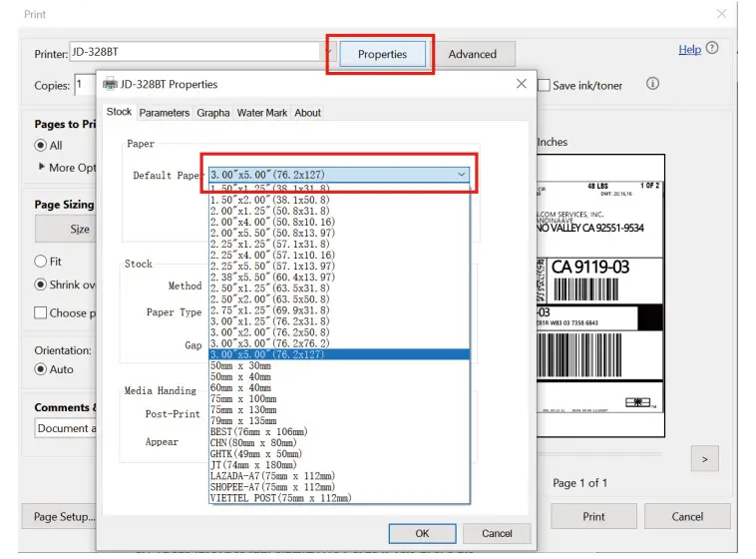Select paper size 2.00"x1.25"(50.8x31.8)

click(x=339, y=211)
